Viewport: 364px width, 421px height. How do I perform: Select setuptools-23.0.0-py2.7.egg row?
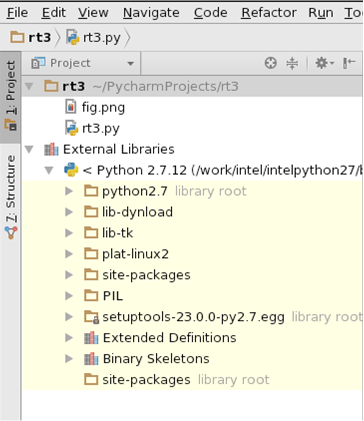pos(192,317)
